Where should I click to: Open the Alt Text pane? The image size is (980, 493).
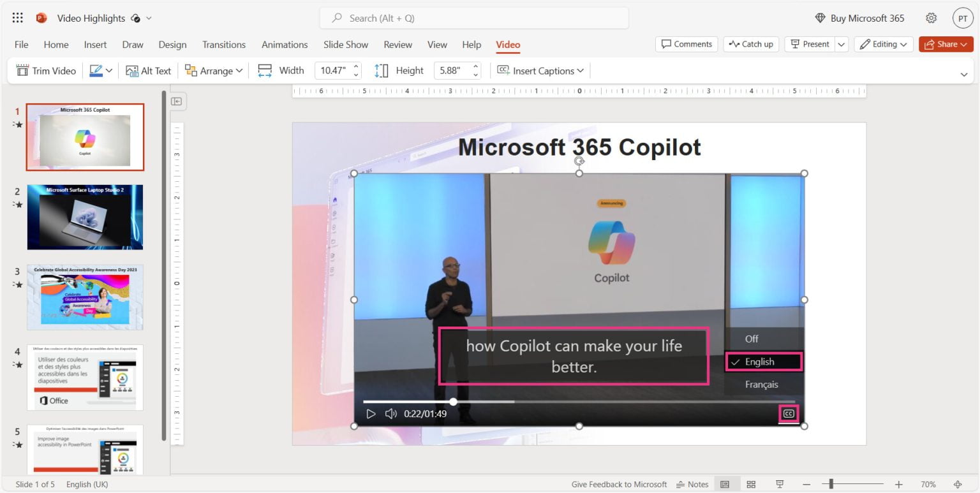pyautogui.click(x=148, y=70)
